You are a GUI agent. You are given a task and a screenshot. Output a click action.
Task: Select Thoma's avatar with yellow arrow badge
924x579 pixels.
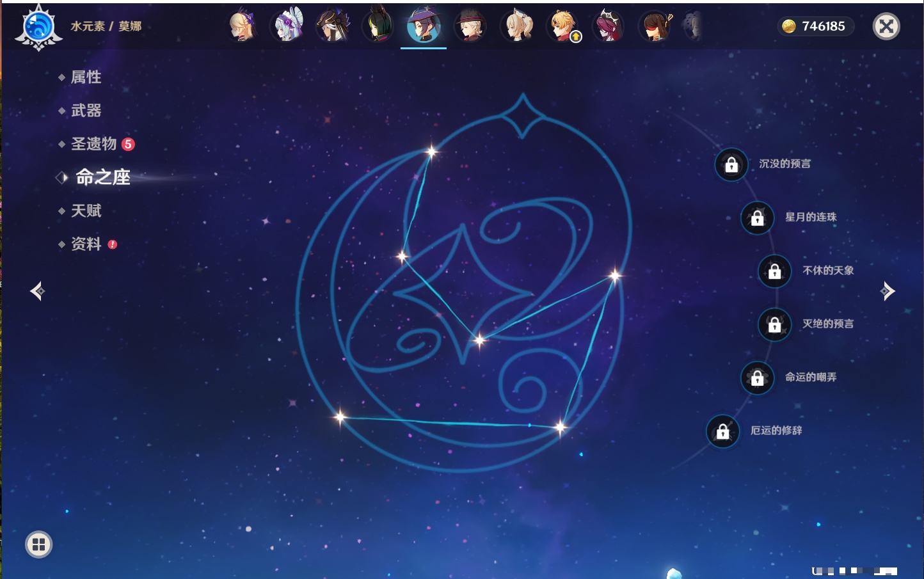click(563, 26)
